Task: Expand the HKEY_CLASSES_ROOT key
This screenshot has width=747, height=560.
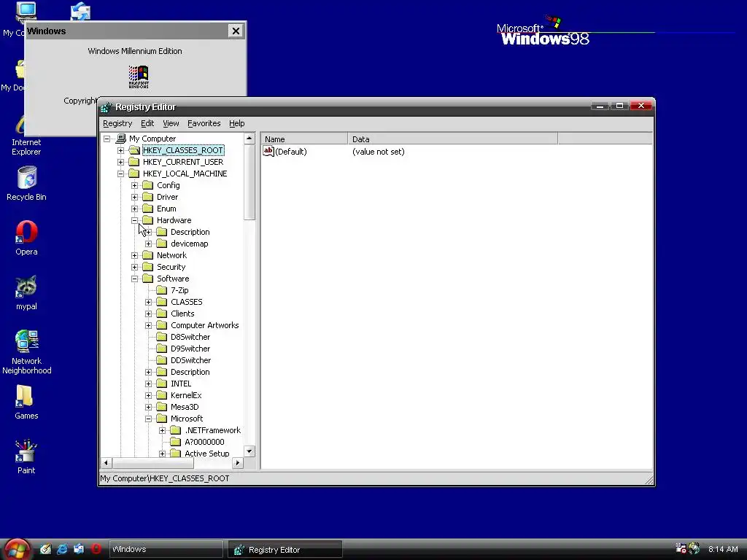Action: [x=120, y=150]
